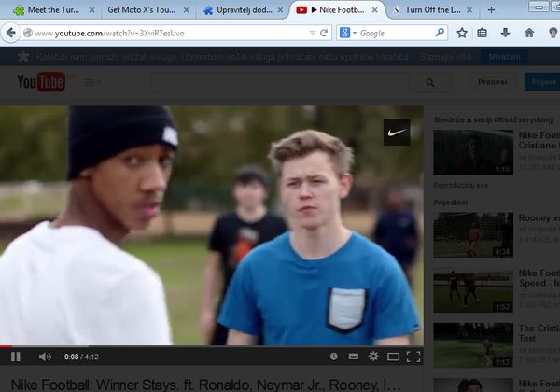Go back with the browser back arrow
This screenshot has width=560, height=392.
pyautogui.click(x=10, y=34)
